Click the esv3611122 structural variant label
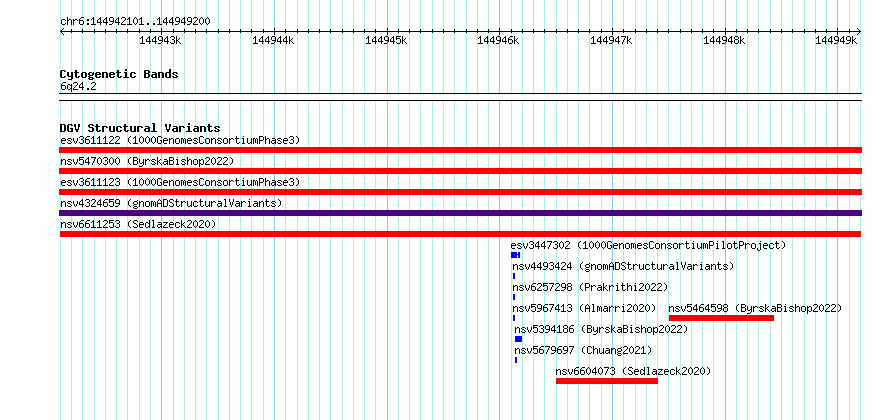 click(x=180, y=140)
